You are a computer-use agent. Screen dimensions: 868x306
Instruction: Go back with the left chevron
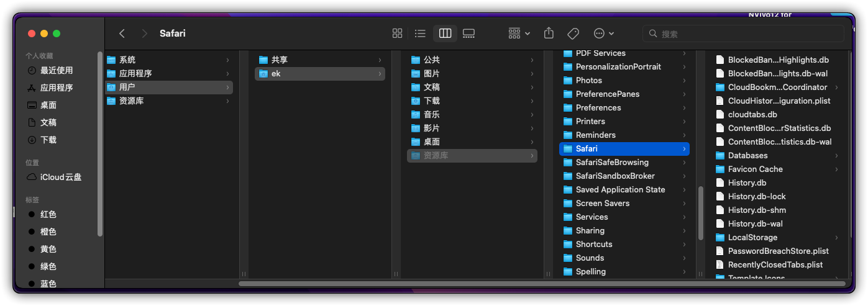(x=122, y=34)
